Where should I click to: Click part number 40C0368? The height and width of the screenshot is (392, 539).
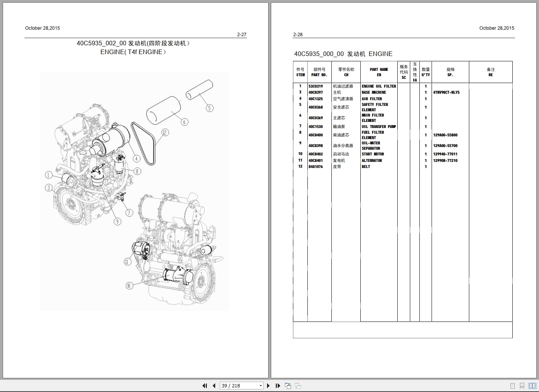pyautogui.click(x=315, y=107)
